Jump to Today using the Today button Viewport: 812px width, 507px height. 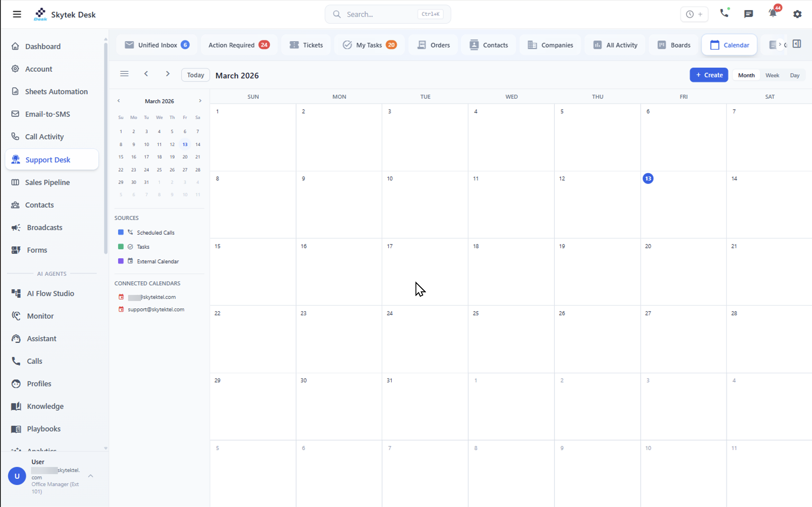click(x=195, y=75)
